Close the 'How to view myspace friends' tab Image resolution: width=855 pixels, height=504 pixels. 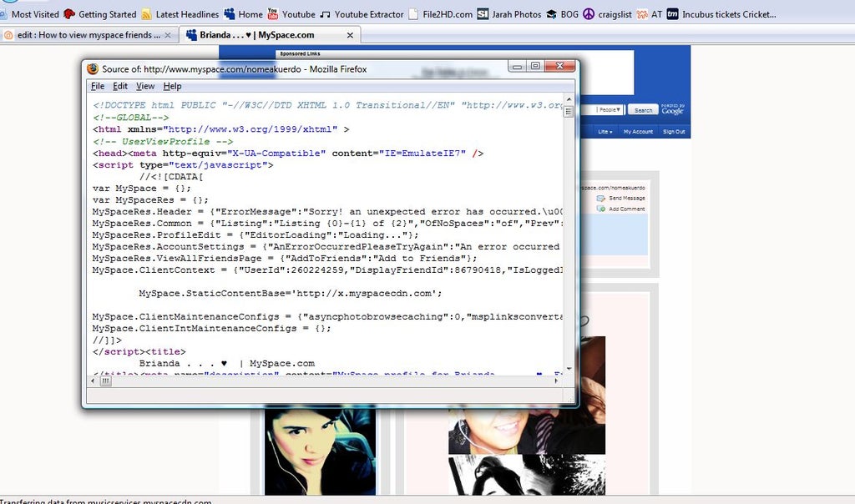point(168,35)
